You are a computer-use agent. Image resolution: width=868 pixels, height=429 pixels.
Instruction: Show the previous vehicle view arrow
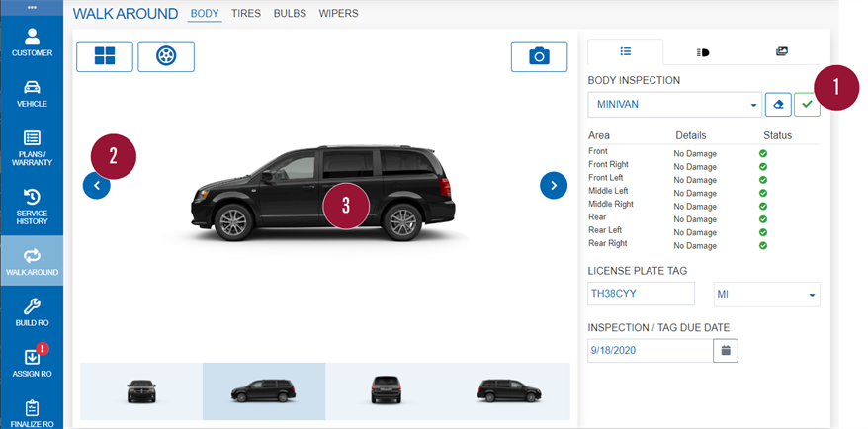pyautogui.click(x=97, y=186)
